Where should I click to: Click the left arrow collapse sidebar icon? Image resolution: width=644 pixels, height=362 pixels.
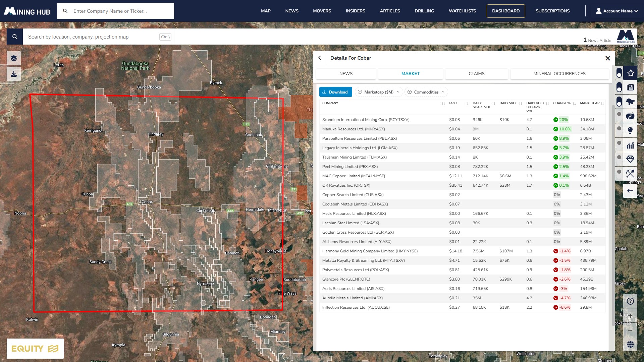tap(630, 191)
